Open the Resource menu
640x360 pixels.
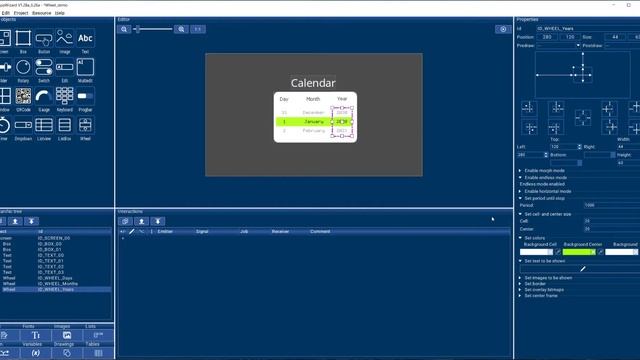[x=42, y=13]
